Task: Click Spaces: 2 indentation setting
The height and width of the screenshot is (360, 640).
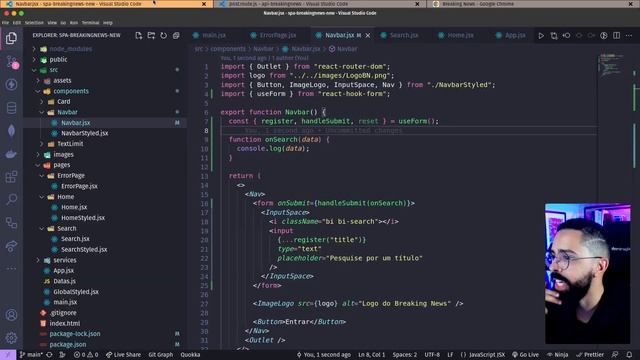Action: pos(405,355)
